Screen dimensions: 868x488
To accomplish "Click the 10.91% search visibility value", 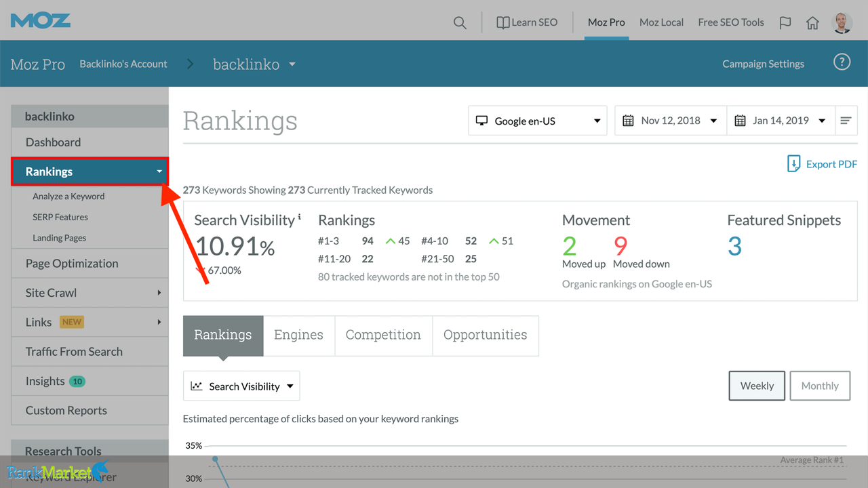I will tap(235, 246).
